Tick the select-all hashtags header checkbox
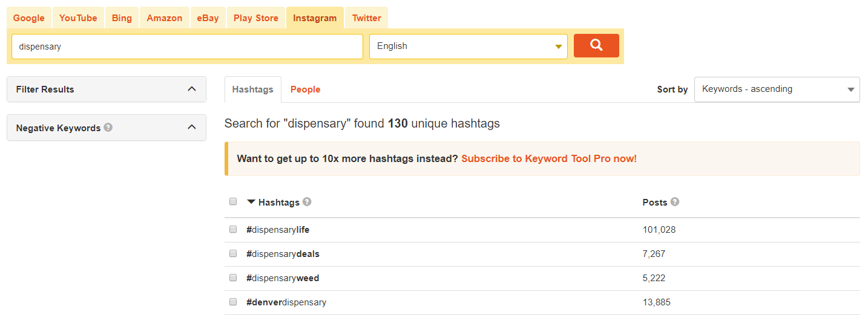 pyautogui.click(x=233, y=202)
